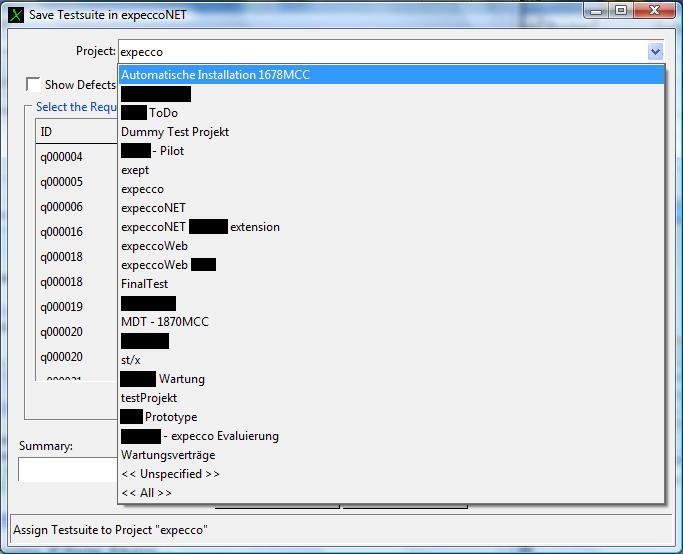Select requirement row q000004
Screen dimensions: 683x554
61,157
